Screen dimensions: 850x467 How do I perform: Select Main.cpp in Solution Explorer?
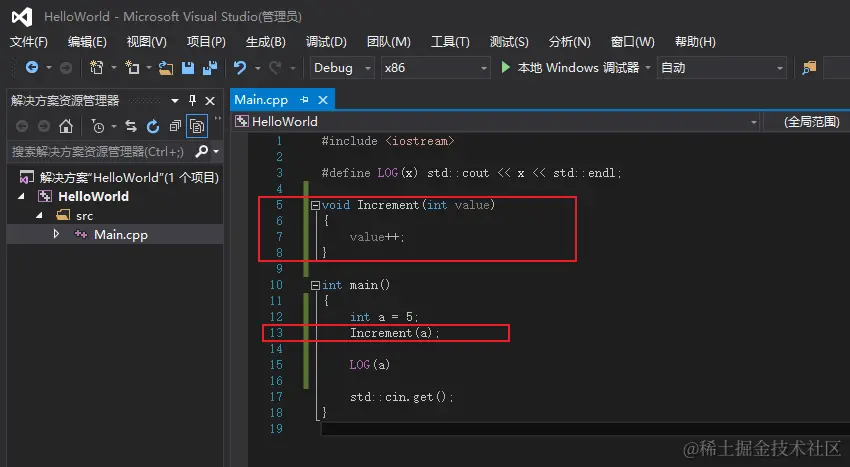(120, 235)
